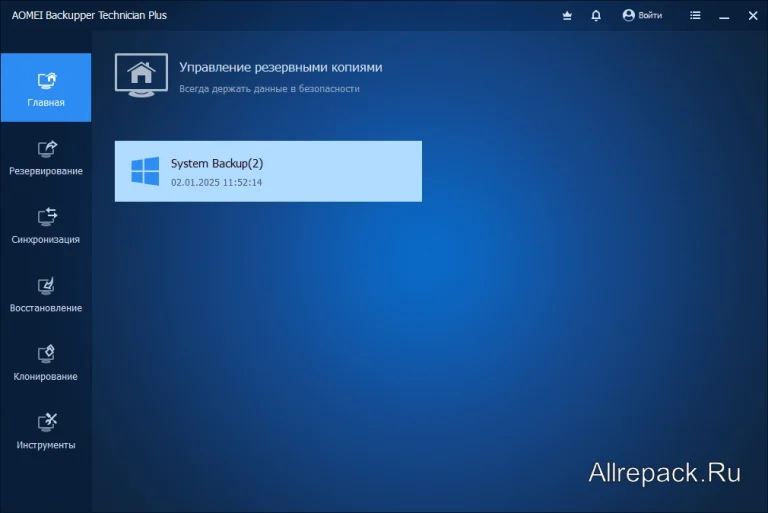Screen dimensions: 768x513
Task: Close the AOMEI Backupper window
Action: [x=753, y=16]
